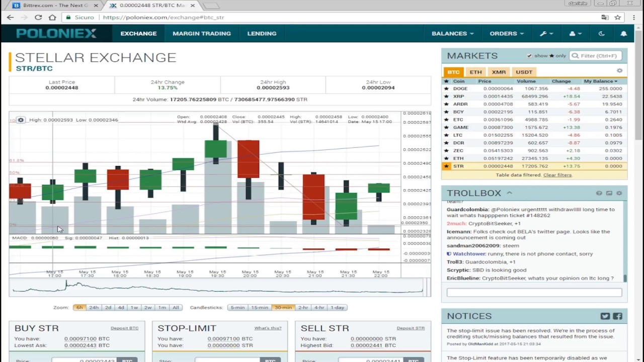Focus the markets Filter search field

click(596, 56)
